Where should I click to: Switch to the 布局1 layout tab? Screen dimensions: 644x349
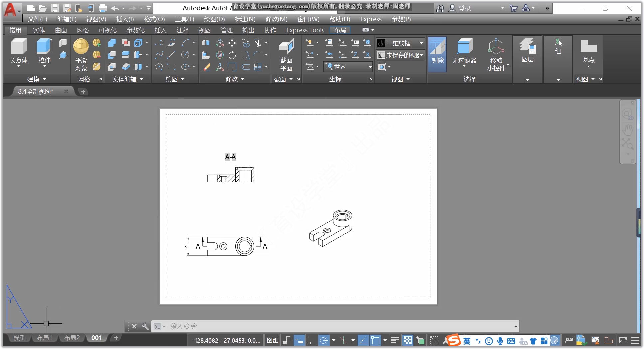(44, 338)
